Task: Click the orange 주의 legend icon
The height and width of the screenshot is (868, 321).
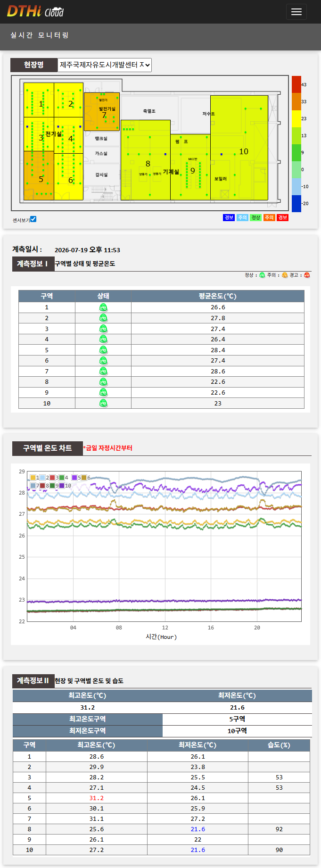Action: [285, 275]
